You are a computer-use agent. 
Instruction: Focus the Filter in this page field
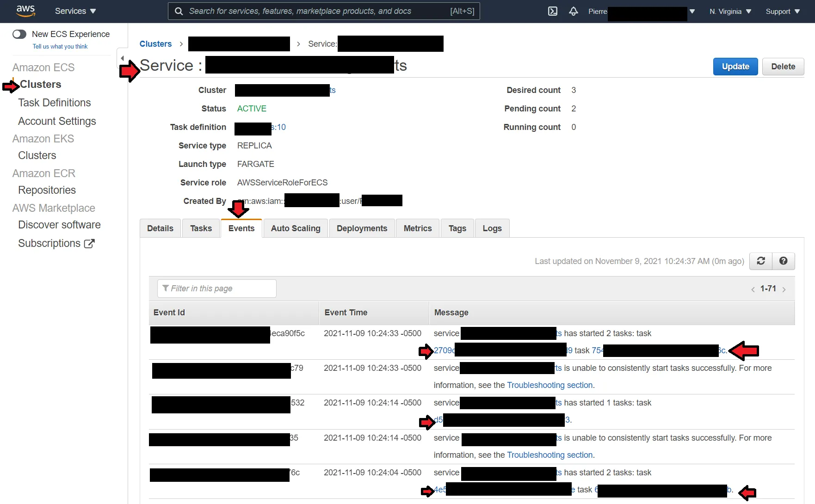(x=217, y=289)
